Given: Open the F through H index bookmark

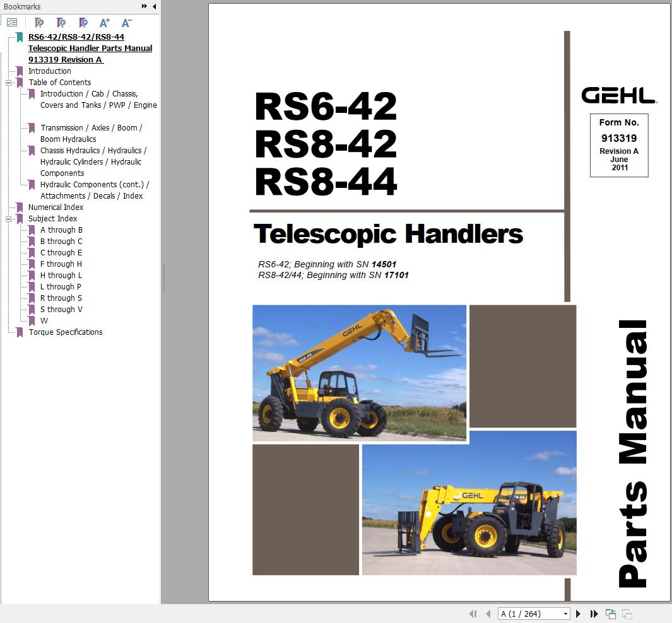Looking at the screenshot, I should [61, 264].
